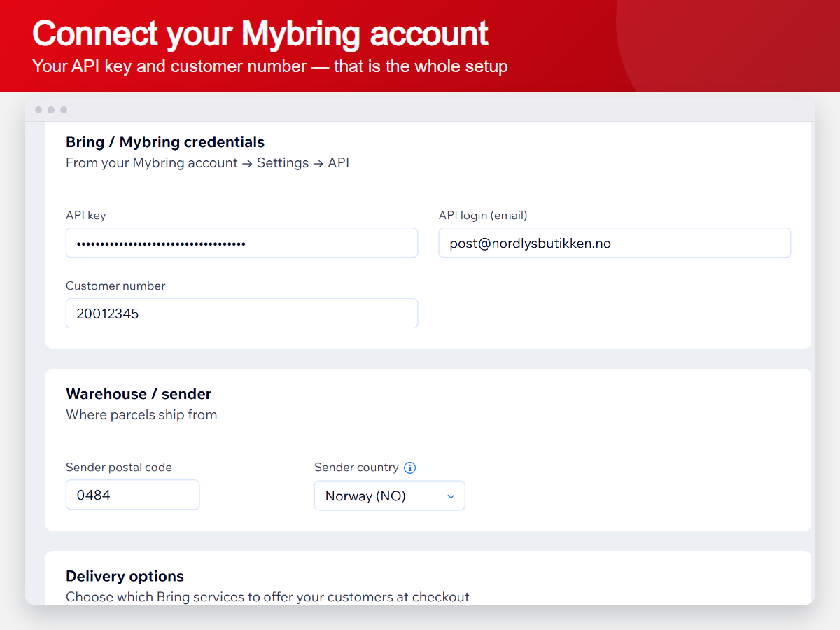This screenshot has height=630, width=840.
Task: Select the 'Where parcels ship from' text
Action: pyautogui.click(x=141, y=415)
